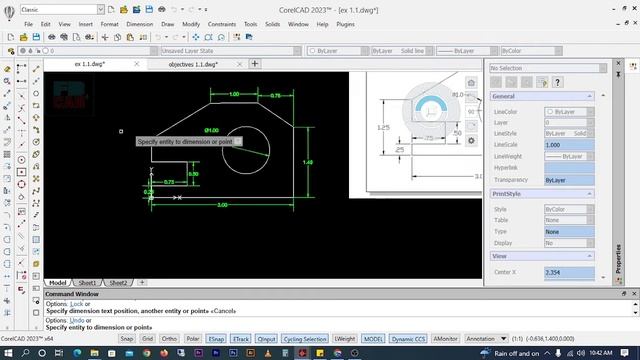Select the Dynamic Pan tool icon

196,37
